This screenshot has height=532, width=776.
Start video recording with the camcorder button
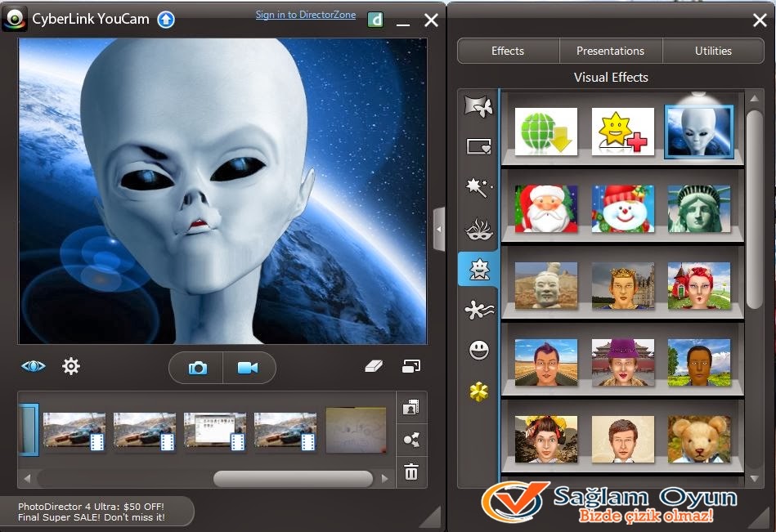[249, 368]
